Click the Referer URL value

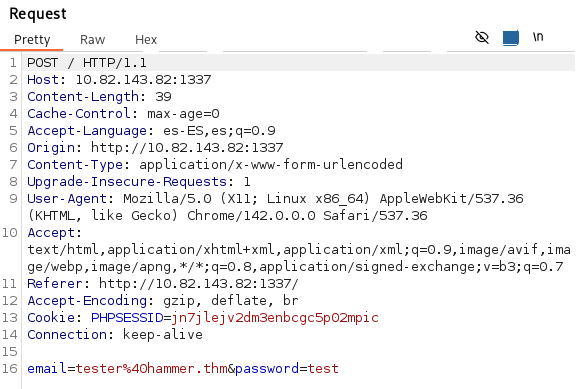(x=199, y=283)
